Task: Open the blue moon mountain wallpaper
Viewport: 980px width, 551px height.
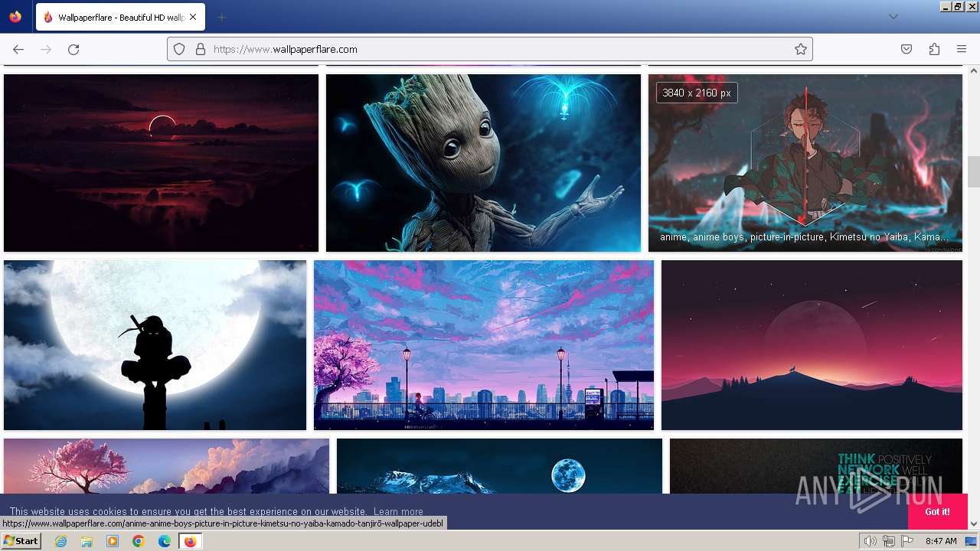Action: click(499, 466)
